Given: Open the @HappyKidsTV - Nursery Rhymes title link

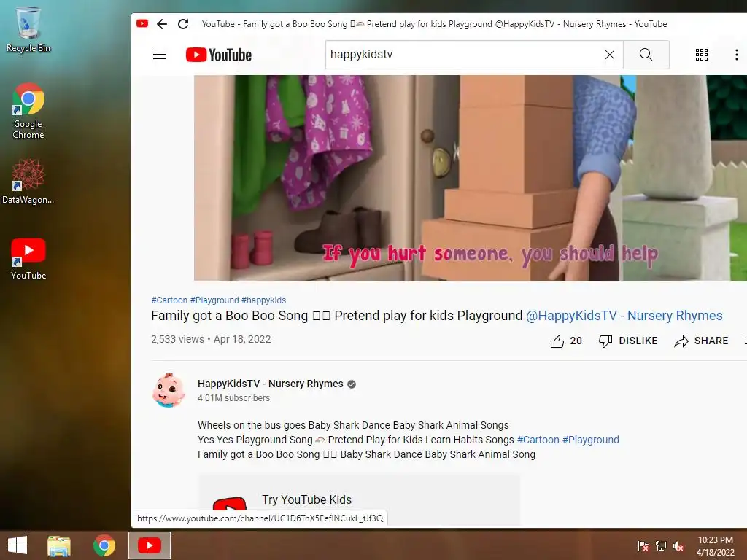Looking at the screenshot, I should [x=624, y=316].
